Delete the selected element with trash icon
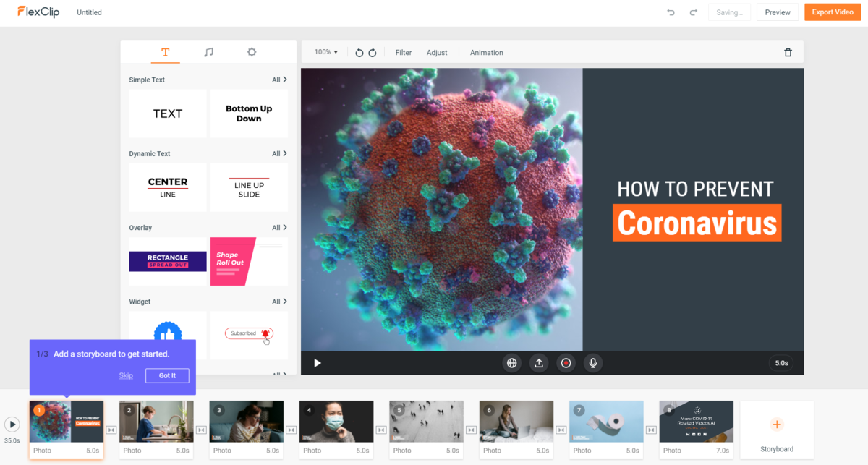This screenshot has width=868, height=465. tap(788, 53)
